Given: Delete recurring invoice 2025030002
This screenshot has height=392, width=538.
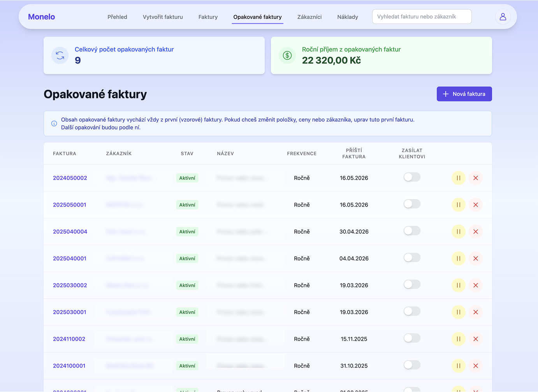Looking at the screenshot, I should click(x=476, y=285).
